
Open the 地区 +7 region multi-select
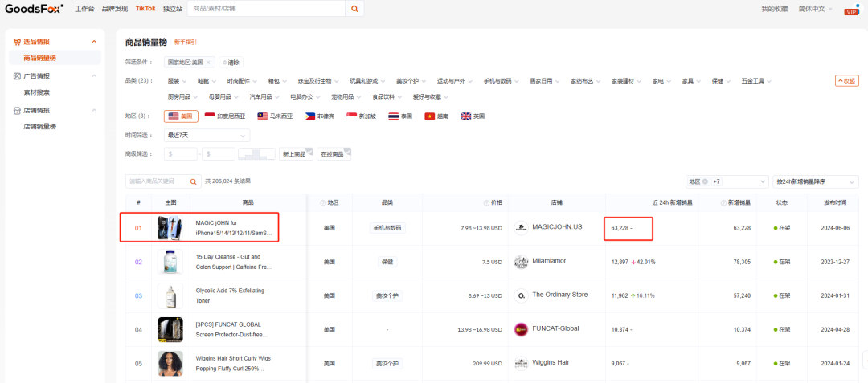point(727,181)
